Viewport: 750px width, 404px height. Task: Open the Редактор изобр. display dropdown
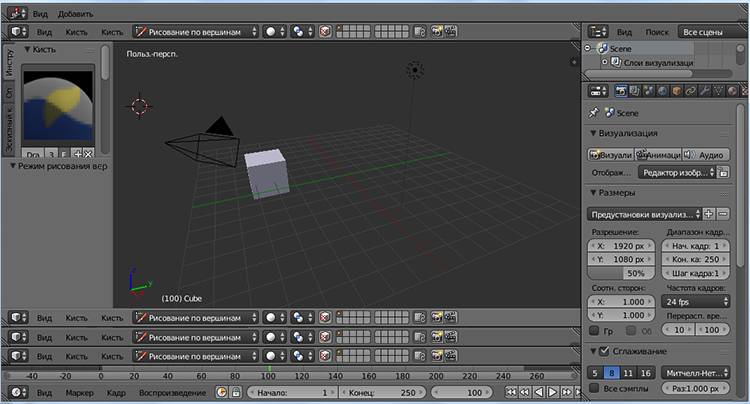point(677,173)
